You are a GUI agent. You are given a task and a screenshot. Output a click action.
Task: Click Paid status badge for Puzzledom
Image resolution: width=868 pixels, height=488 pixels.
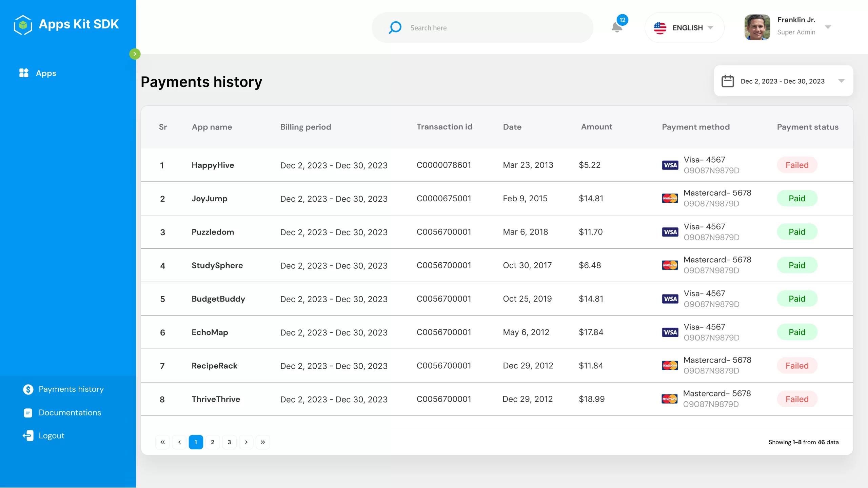tap(797, 232)
